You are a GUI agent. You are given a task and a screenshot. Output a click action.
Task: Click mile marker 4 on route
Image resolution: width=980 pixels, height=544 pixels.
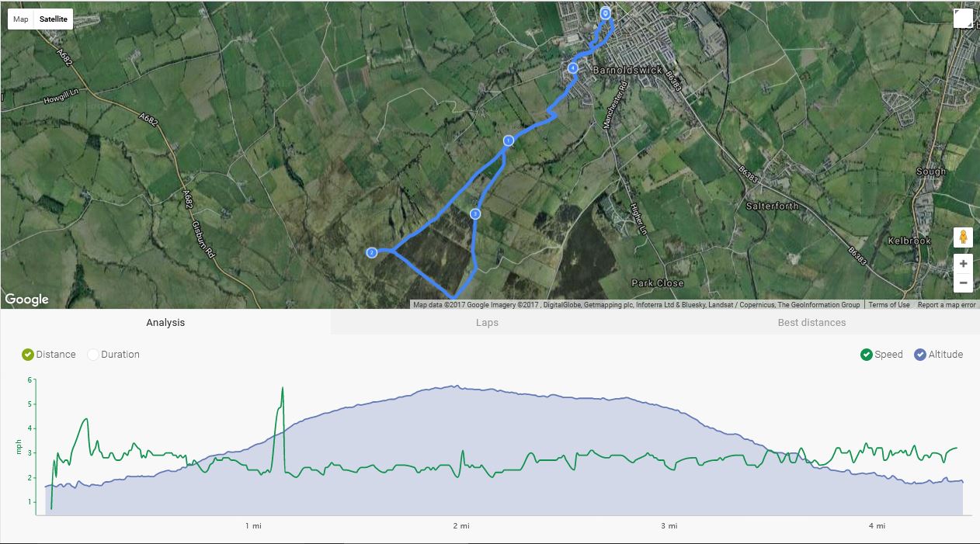point(573,68)
